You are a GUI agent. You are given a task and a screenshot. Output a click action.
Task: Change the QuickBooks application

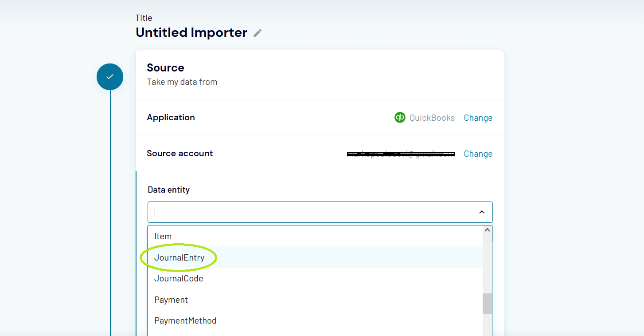(x=478, y=117)
